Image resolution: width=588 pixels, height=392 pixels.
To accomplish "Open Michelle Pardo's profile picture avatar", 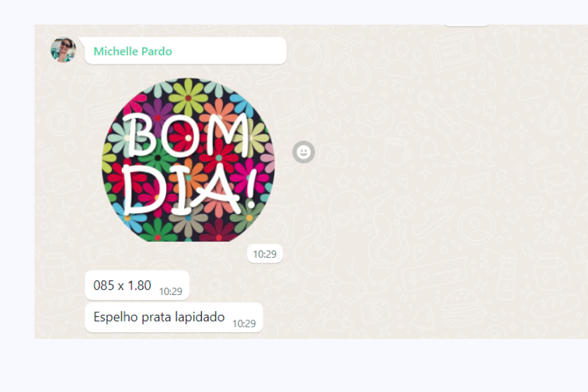I will [63, 50].
